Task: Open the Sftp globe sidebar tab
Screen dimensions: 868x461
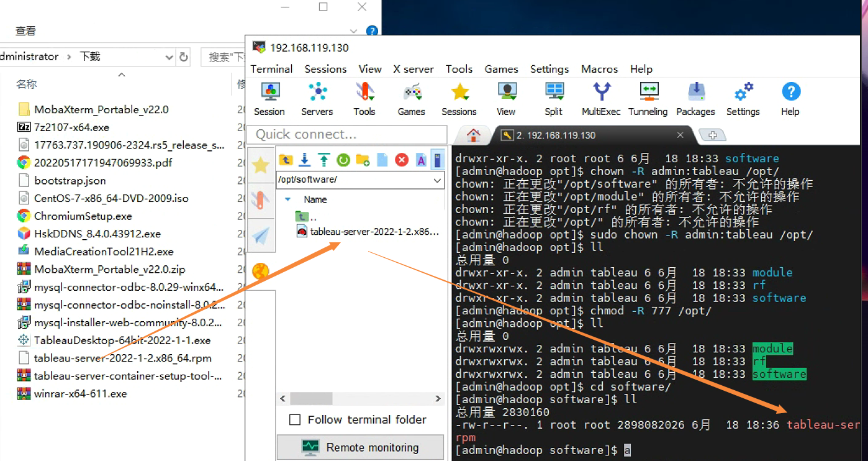Action: (x=261, y=271)
